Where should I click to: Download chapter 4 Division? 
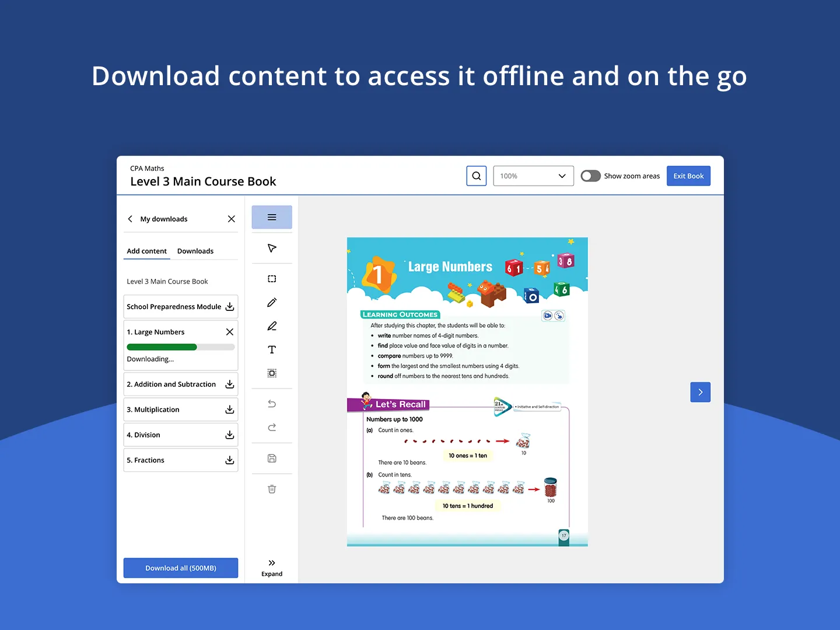pyautogui.click(x=230, y=435)
